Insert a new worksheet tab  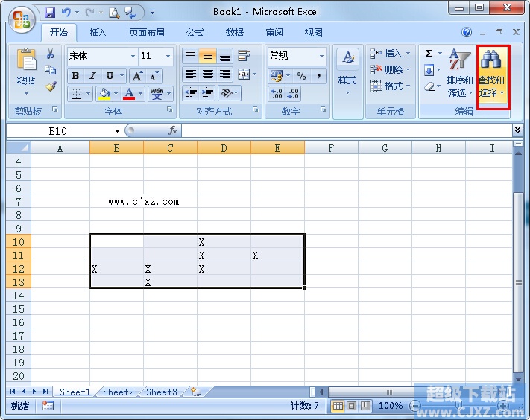pos(196,392)
